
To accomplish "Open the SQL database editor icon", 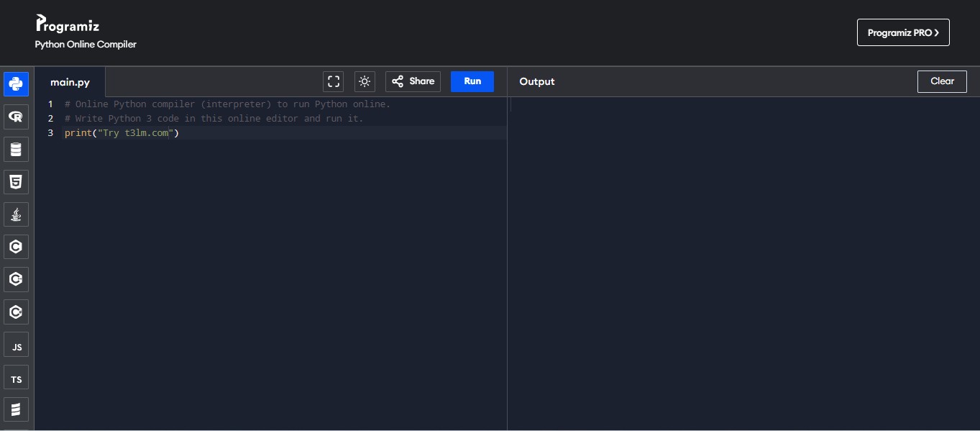I will [x=16, y=150].
